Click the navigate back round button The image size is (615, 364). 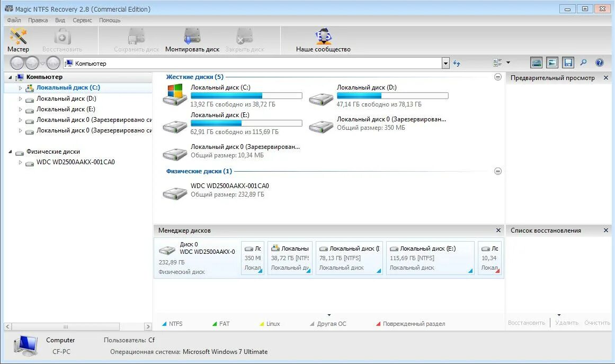click(17, 63)
